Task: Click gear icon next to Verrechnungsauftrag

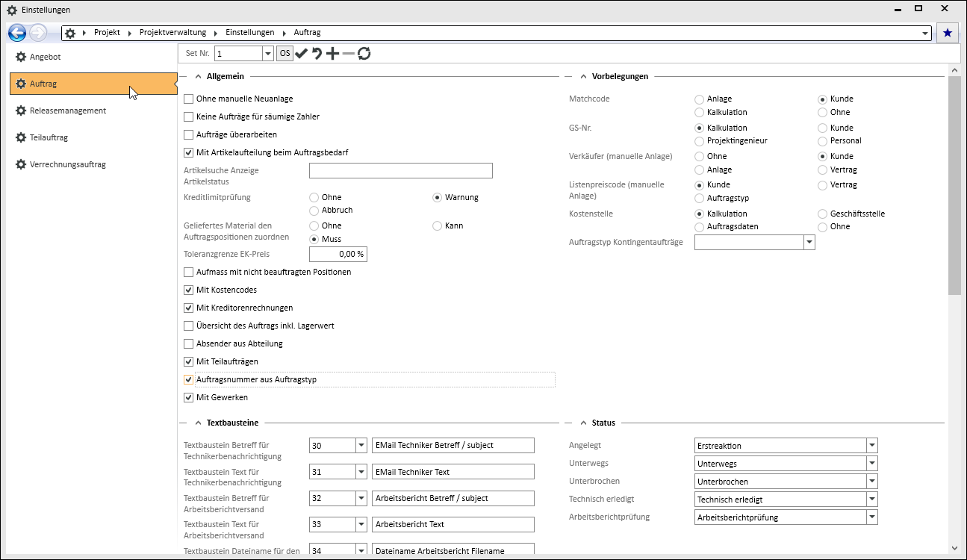Action: point(21,164)
